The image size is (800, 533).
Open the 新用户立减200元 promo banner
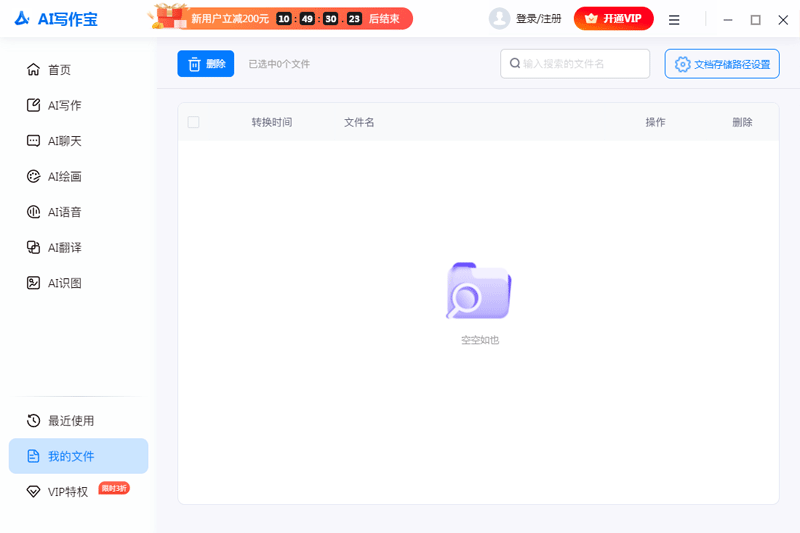280,19
